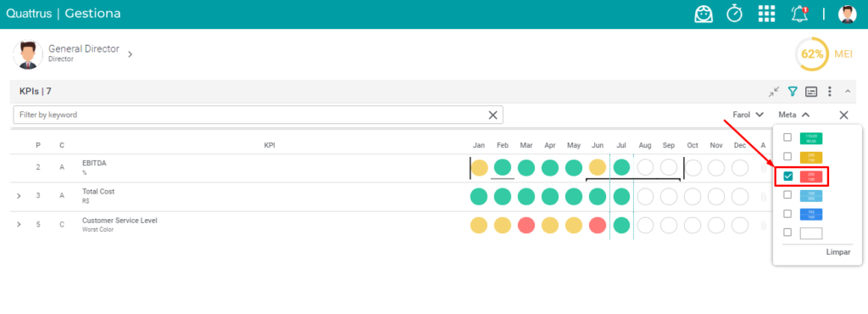Clear the keyword filter with its X
Viewport: 868px width, 314px height.
(492, 115)
